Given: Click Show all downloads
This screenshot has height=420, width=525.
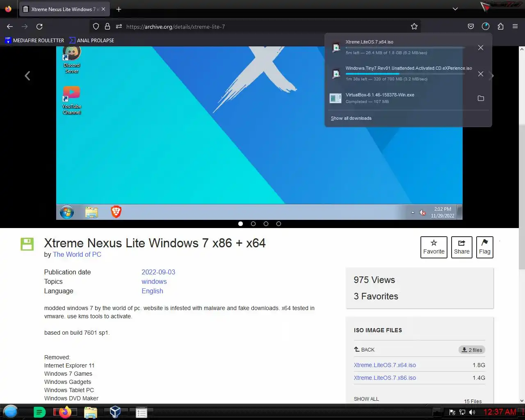Looking at the screenshot, I should (351, 118).
